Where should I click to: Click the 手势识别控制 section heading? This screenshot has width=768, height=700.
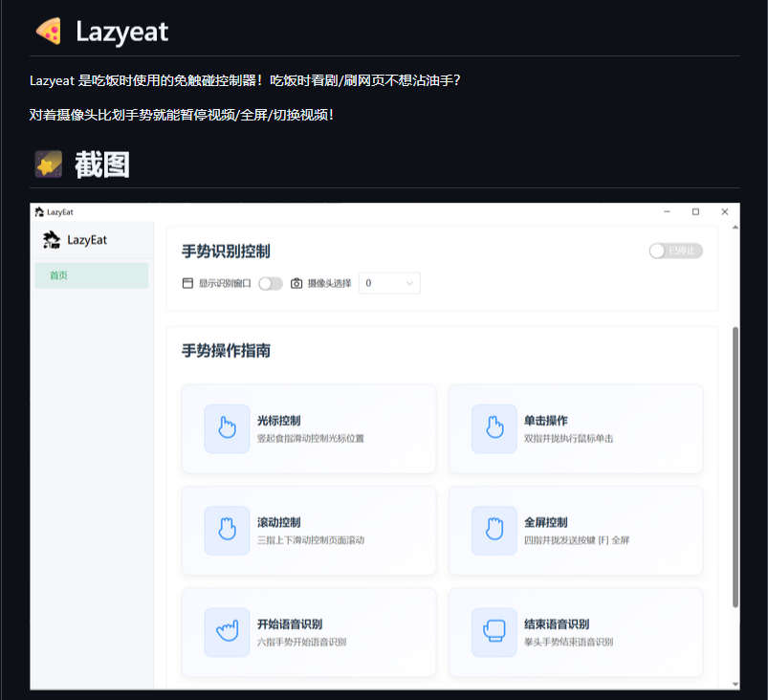226,252
